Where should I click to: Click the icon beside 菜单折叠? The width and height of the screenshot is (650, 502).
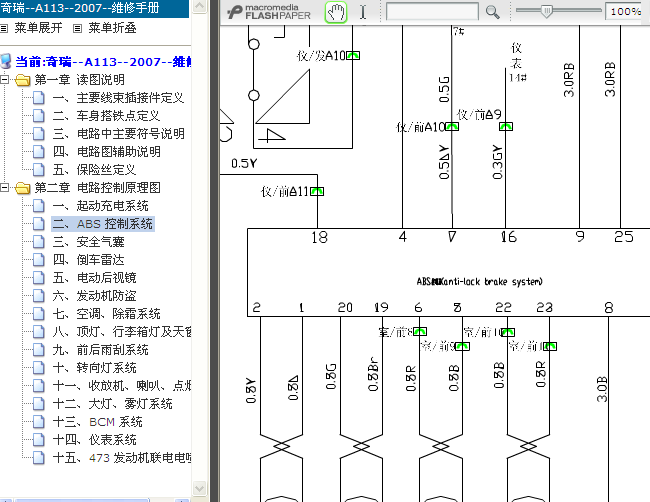pyautogui.click(x=78, y=28)
